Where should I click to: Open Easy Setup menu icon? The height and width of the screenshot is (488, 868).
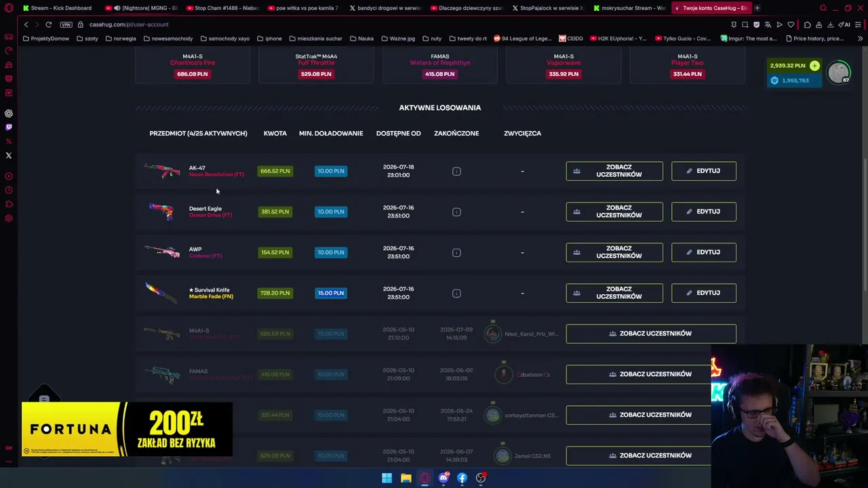click(859, 24)
